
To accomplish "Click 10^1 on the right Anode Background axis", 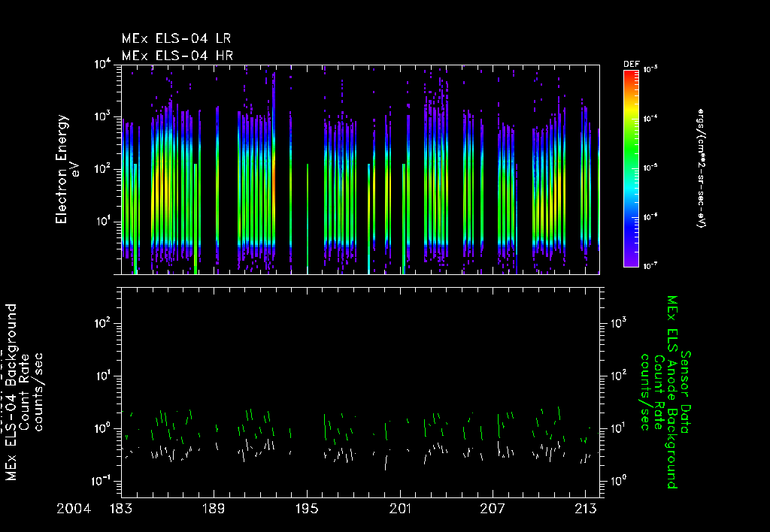I will pyautogui.click(x=620, y=428).
